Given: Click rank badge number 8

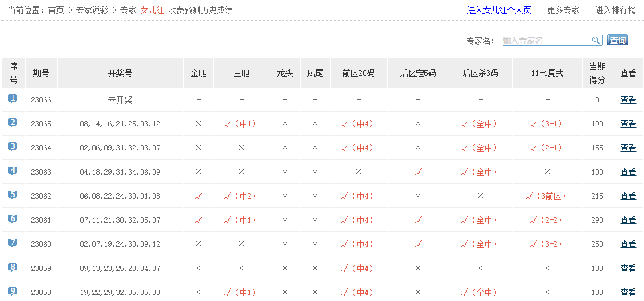Looking at the screenshot, I should [13, 268].
